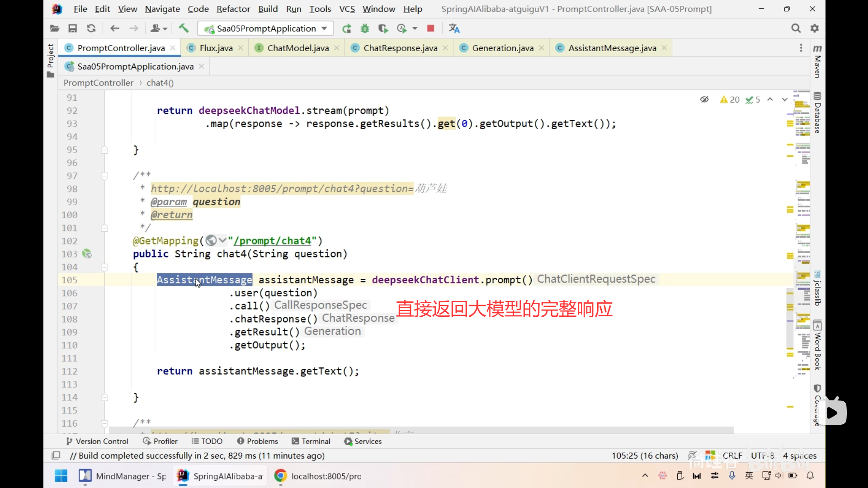Click the Save All disk icon
Viewport: 868px width, 488px height.
point(72,28)
